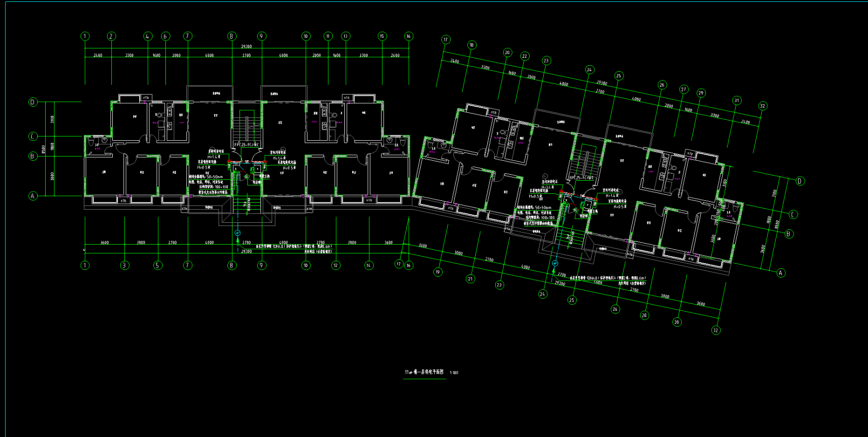Click cyan cable entry symbol under left stairwell
Image resolution: width=868 pixels, height=437 pixels.
(x=238, y=232)
